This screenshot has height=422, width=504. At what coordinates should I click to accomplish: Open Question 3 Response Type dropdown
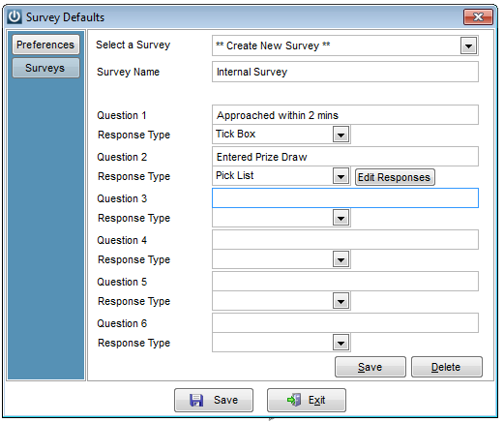pyautogui.click(x=341, y=218)
